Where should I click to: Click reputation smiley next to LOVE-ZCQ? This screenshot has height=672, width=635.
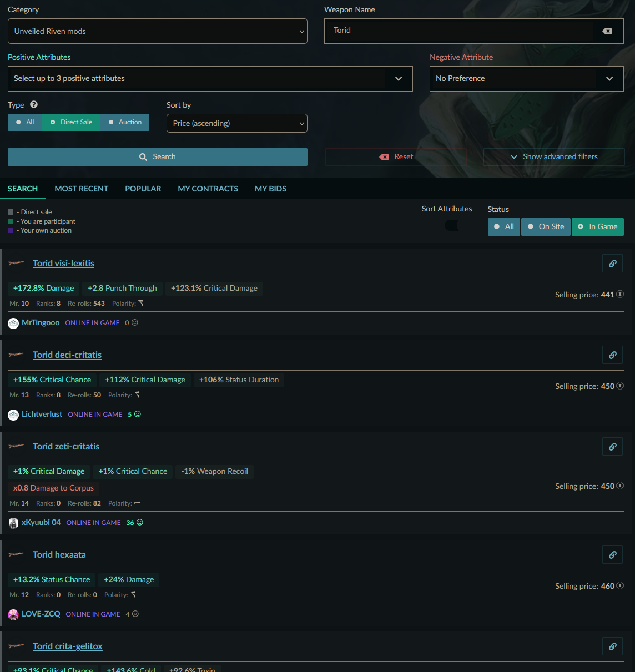[135, 614]
